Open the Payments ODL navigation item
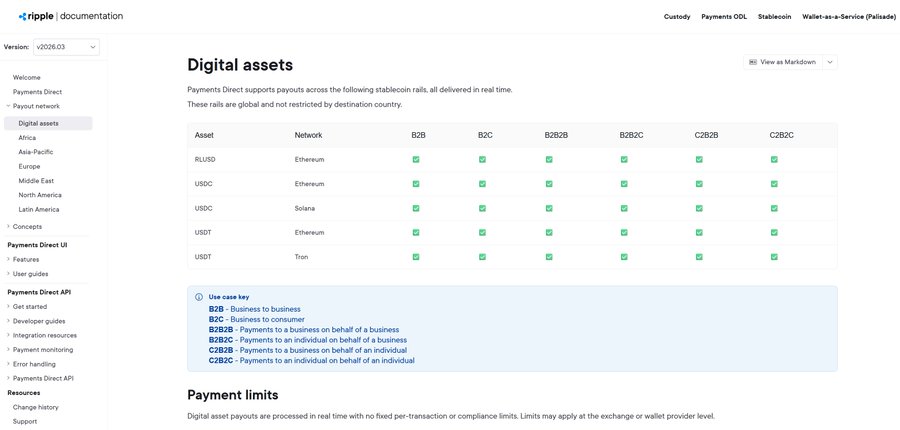 tap(724, 17)
